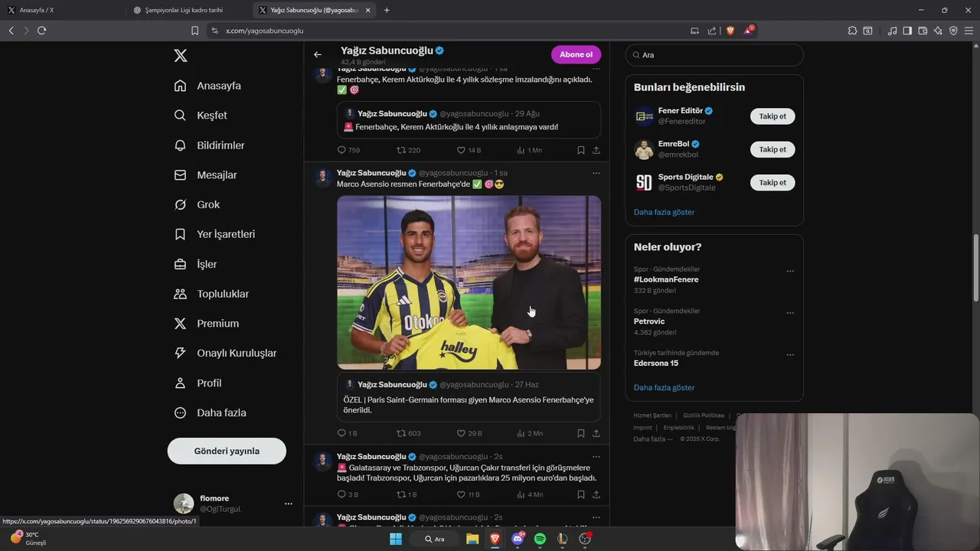Reload the page in the browser
This screenshot has width=980, height=551.
[x=41, y=31]
